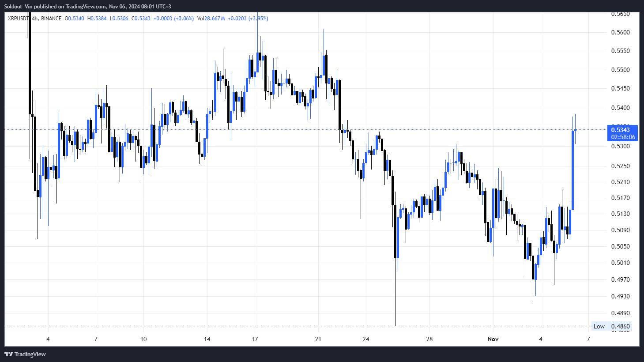
Task: Click the open value O0.5340
Action: coord(75,19)
